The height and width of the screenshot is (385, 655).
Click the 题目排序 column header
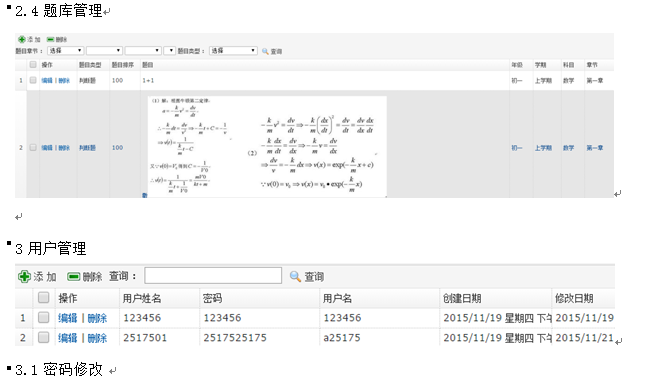point(123,65)
